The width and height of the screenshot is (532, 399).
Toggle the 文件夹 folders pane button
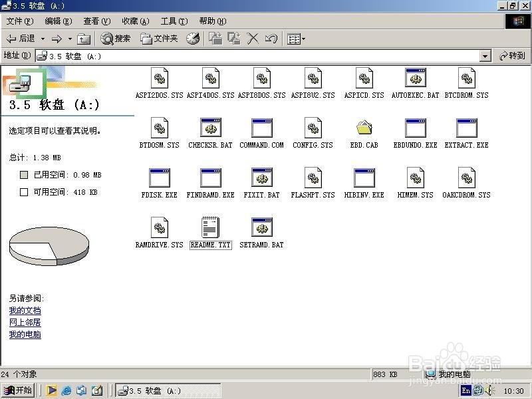(x=159, y=39)
